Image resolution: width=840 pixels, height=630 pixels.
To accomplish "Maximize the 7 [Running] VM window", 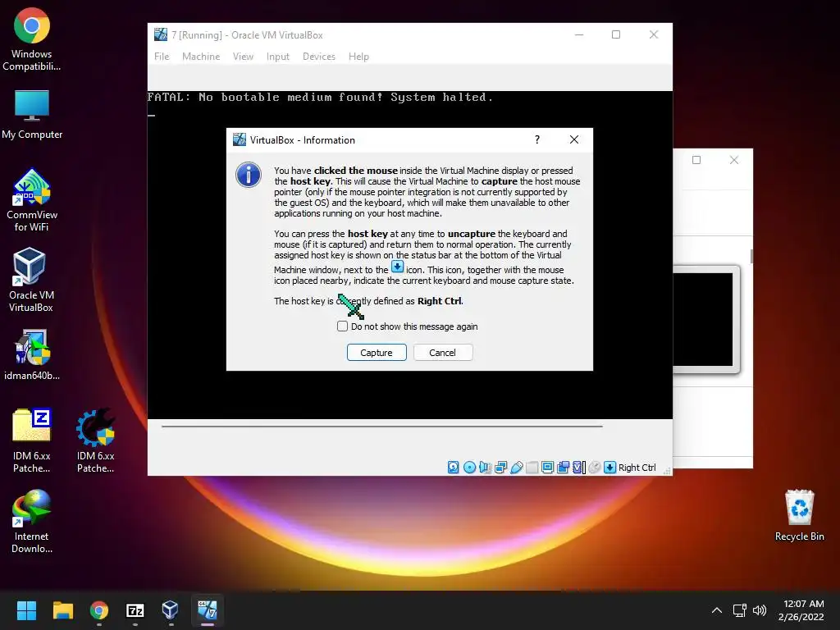I will 616,34.
